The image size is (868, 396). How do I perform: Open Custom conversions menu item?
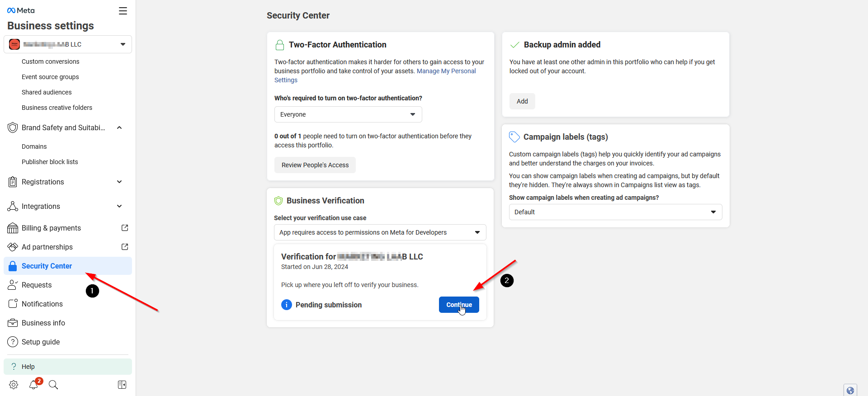51,61
